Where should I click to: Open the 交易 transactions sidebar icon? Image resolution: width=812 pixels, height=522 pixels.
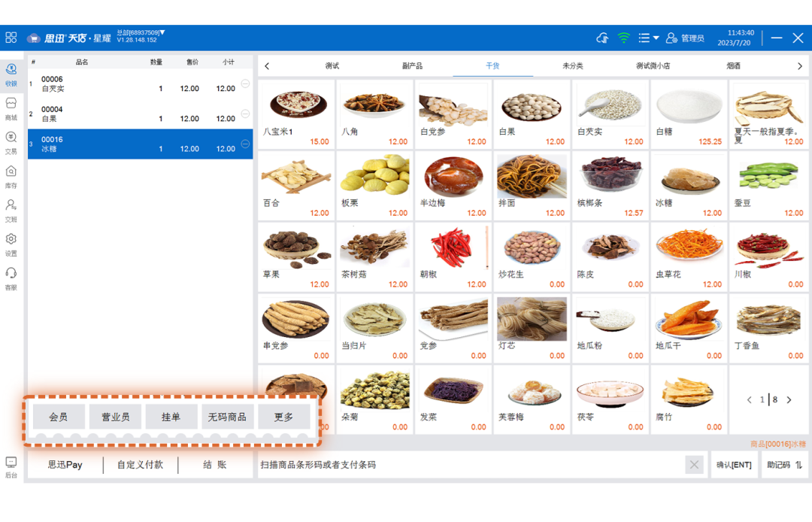11,141
